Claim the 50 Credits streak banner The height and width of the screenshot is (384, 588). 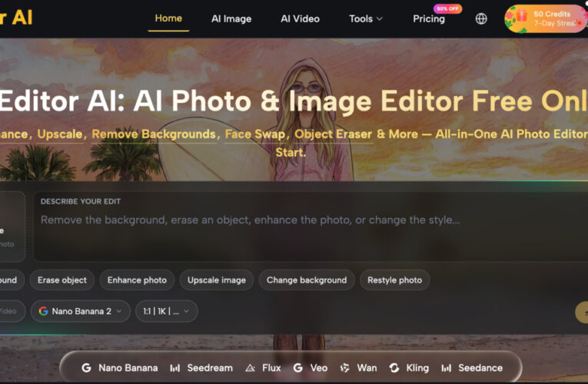[546, 18]
